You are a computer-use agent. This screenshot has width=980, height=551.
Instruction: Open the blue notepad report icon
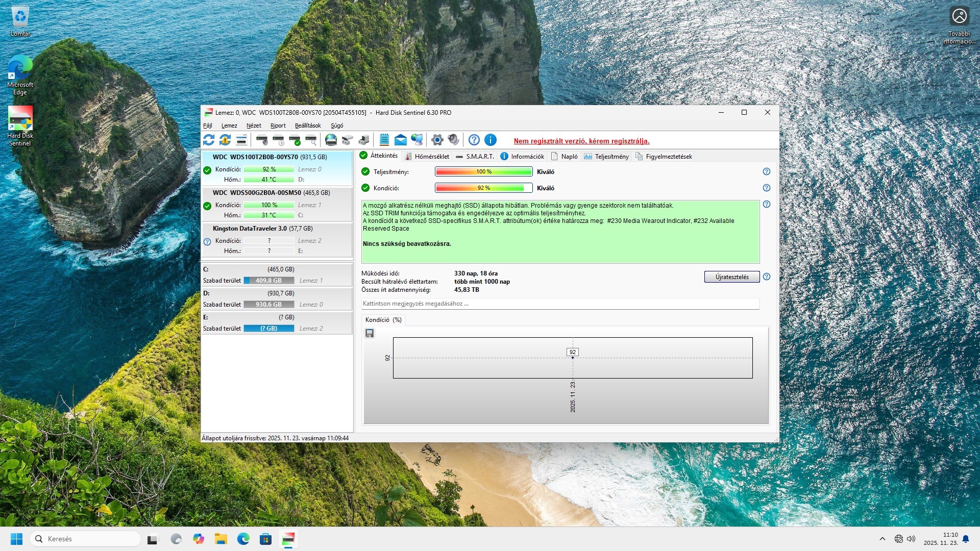[x=384, y=140]
